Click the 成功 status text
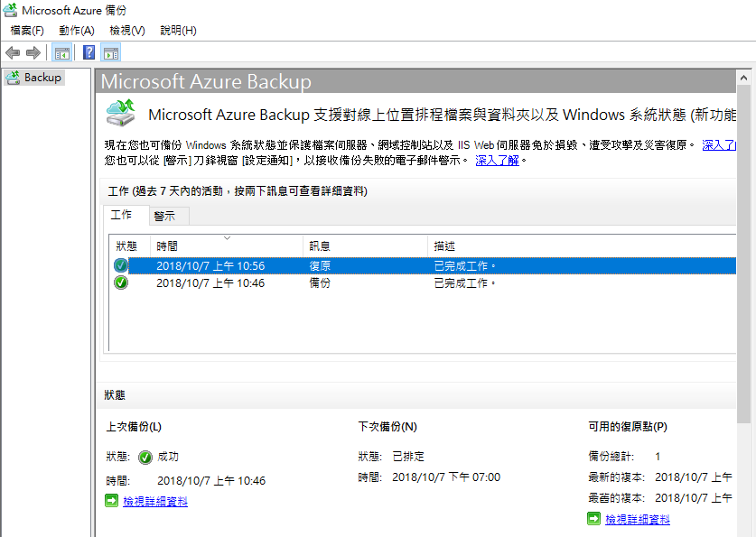This screenshot has width=756, height=537. (x=168, y=457)
